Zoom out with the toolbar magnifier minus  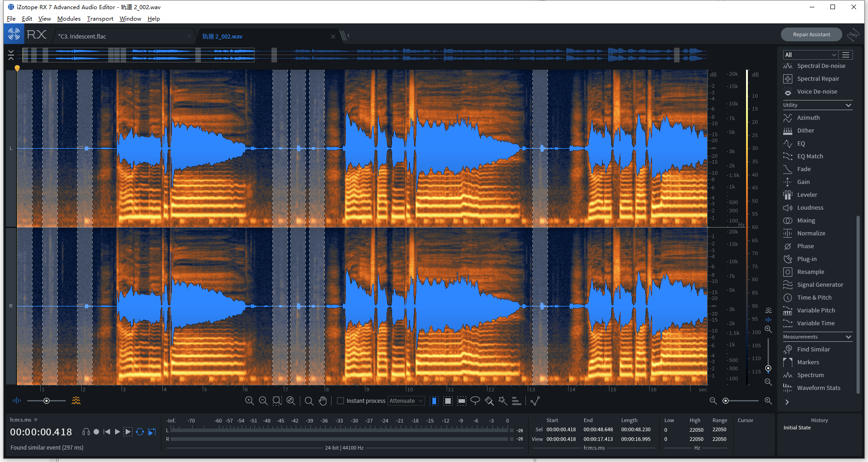tap(263, 401)
